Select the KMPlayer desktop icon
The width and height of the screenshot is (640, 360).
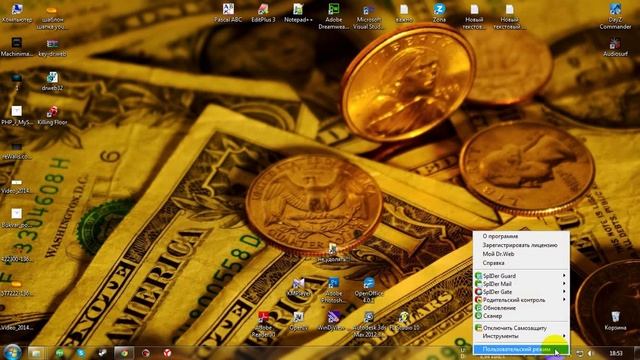coord(298,287)
